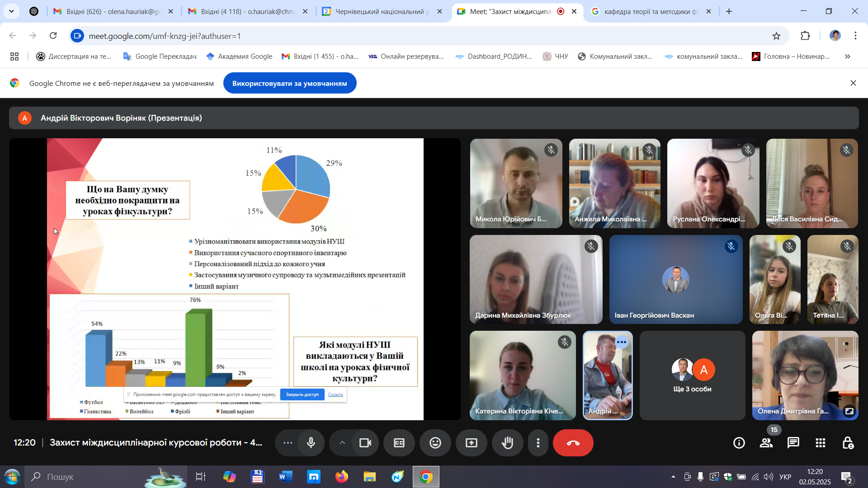Click the red leave call button
This screenshot has width=868, height=488.
(x=573, y=443)
